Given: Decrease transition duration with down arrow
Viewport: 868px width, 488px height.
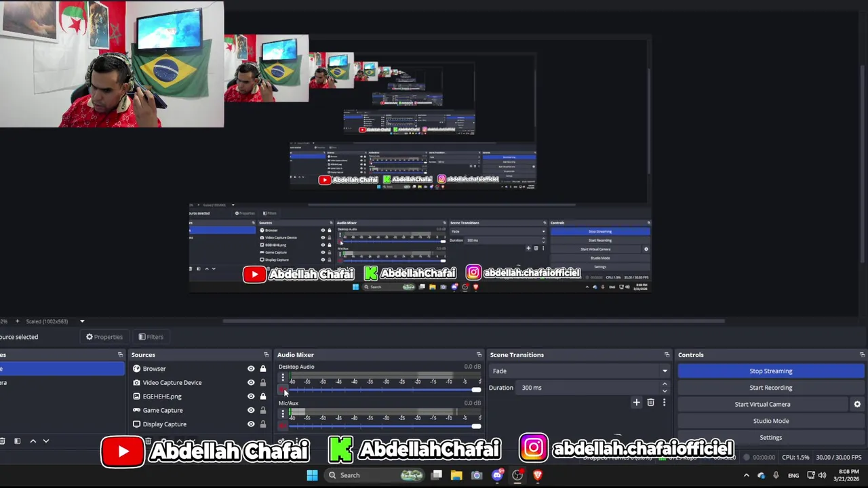Looking at the screenshot, I should tap(665, 391).
